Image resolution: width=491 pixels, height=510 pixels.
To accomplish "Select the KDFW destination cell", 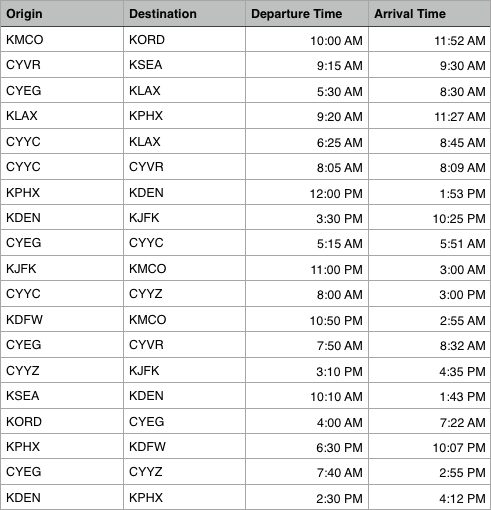I will coord(184,447).
